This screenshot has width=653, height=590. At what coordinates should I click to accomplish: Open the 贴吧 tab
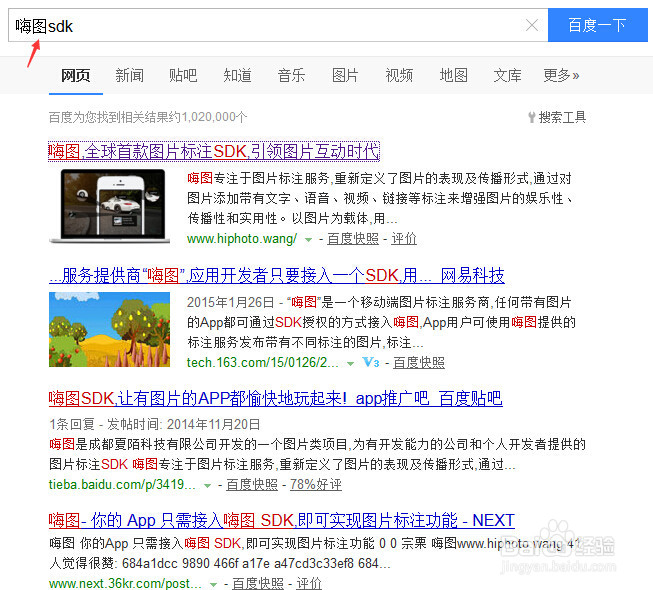183,75
